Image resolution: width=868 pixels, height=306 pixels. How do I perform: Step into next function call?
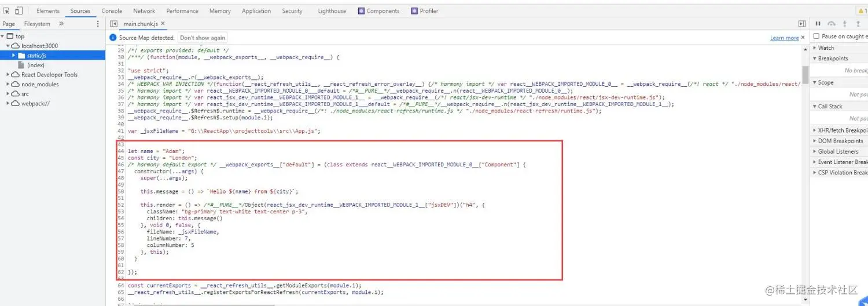(845, 24)
